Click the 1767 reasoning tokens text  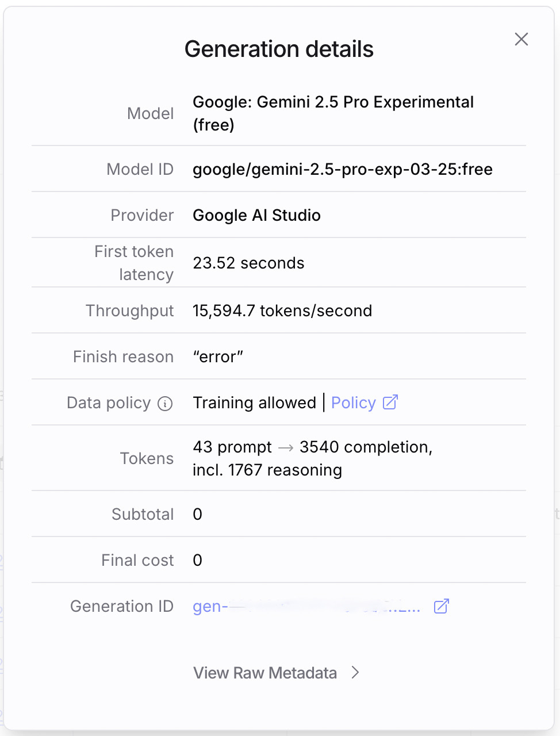coord(285,470)
